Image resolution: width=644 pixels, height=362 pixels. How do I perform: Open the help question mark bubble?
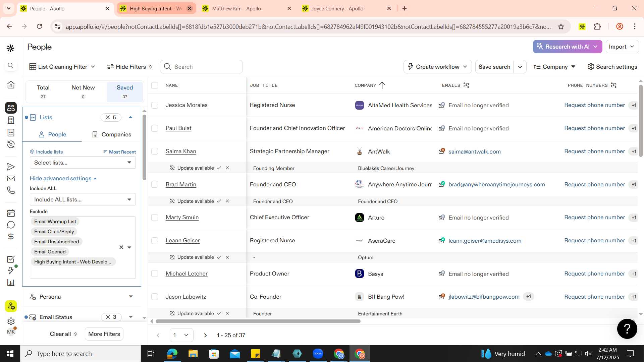pos(627,329)
